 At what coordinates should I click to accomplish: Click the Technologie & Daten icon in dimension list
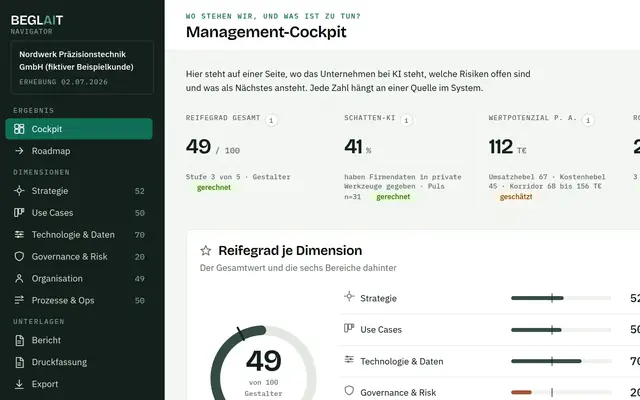click(x=349, y=360)
